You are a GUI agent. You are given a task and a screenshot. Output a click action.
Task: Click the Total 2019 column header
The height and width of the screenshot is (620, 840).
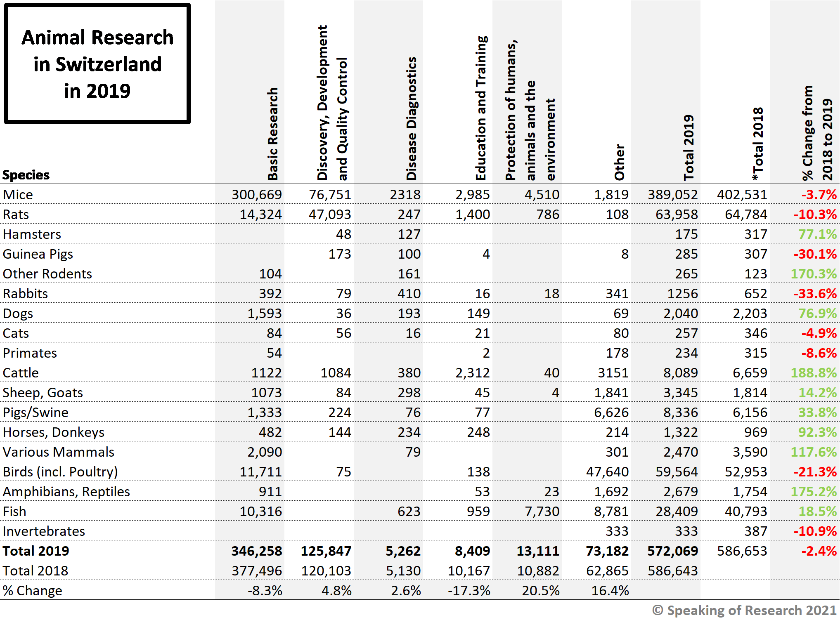tap(689, 148)
